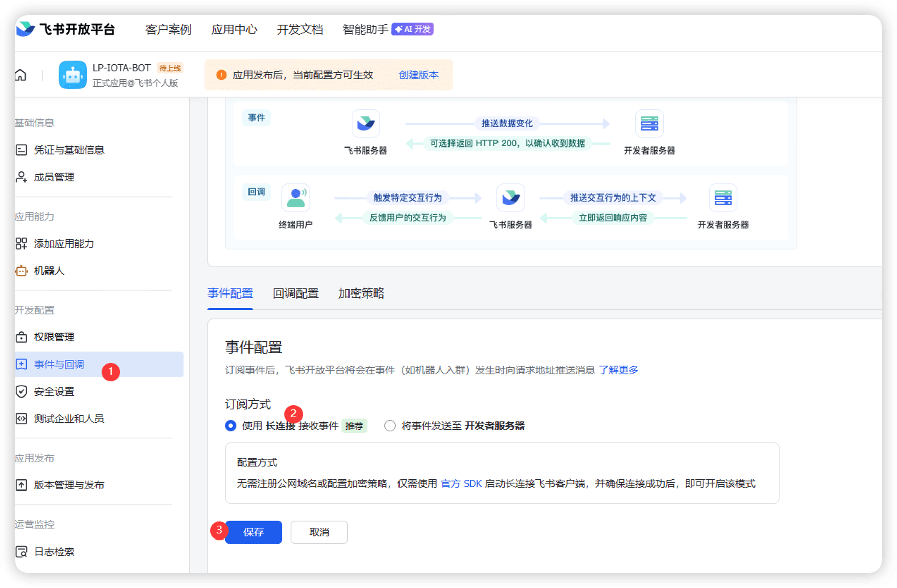Click the 成员管理 sidebar icon
897x588 pixels.
click(x=21, y=177)
